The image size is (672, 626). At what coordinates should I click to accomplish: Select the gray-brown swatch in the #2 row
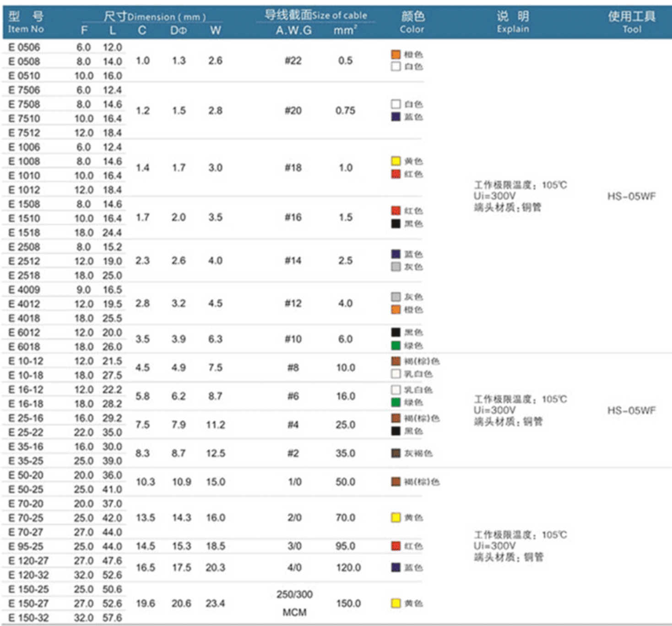(396, 453)
